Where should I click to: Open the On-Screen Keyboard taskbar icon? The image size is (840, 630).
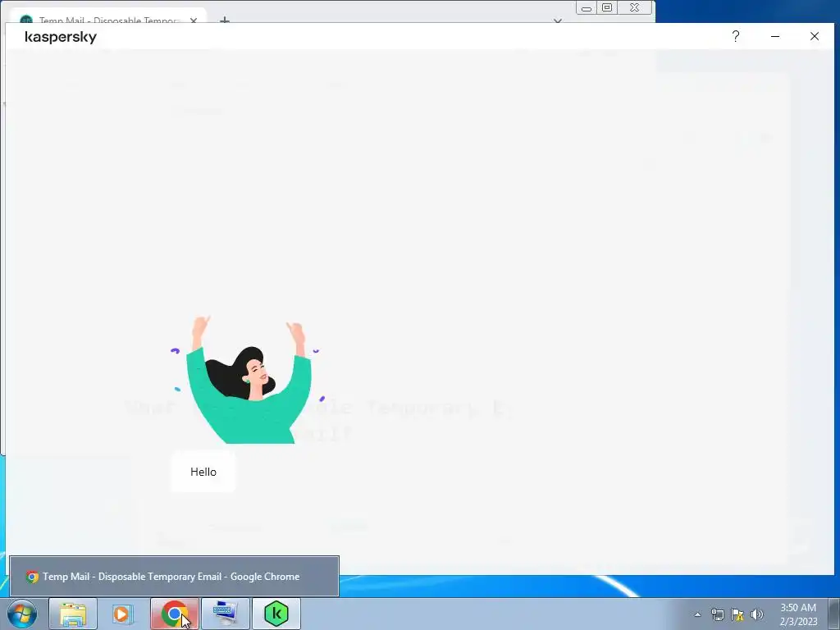click(x=225, y=614)
